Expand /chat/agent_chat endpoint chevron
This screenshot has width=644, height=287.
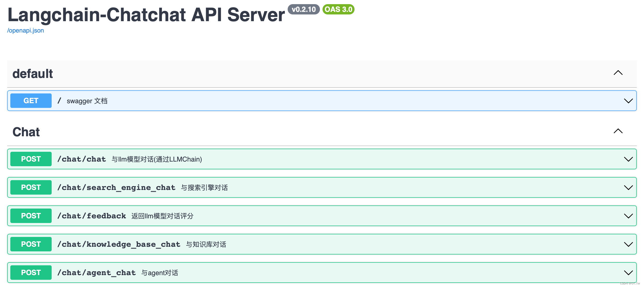pyautogui.click(x=628, y=273)
